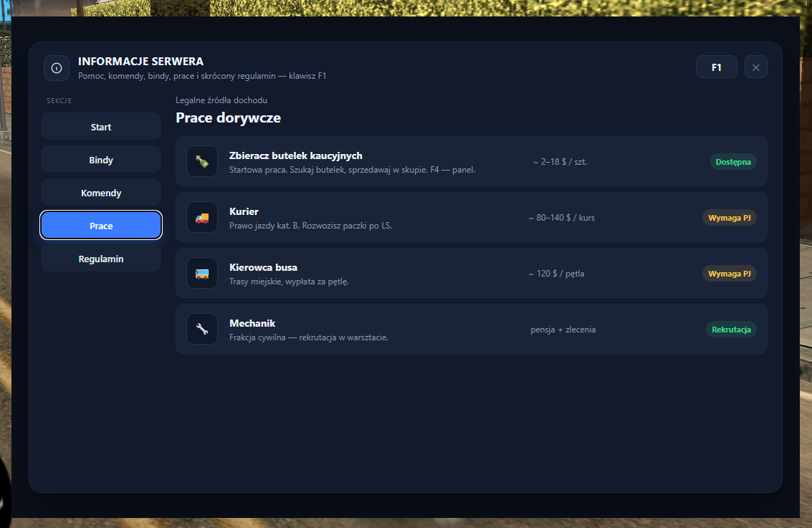Open the Komendy section
The height and width of the screenshot is (528, 812).
[x=101, y=193]
